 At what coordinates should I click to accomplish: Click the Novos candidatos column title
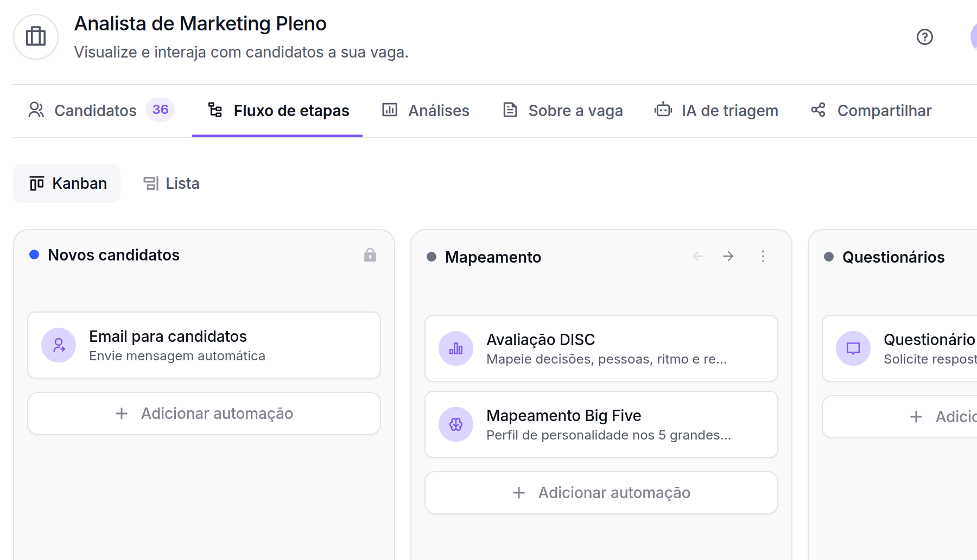[x=113, y=255]
